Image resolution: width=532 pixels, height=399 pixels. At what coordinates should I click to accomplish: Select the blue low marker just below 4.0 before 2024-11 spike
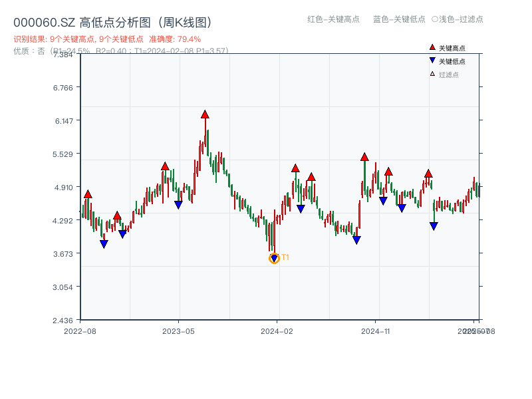point(356,240)
